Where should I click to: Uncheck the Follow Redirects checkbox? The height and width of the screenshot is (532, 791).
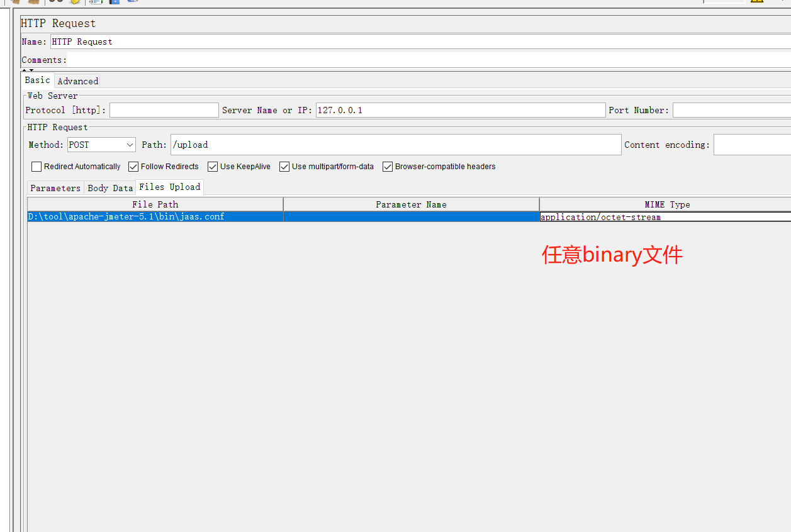[133, 167]
